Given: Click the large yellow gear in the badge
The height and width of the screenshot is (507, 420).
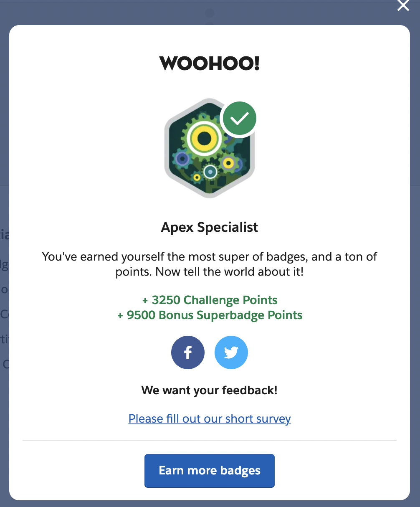Looking at the screenshot, I should [x=204, y=138].
